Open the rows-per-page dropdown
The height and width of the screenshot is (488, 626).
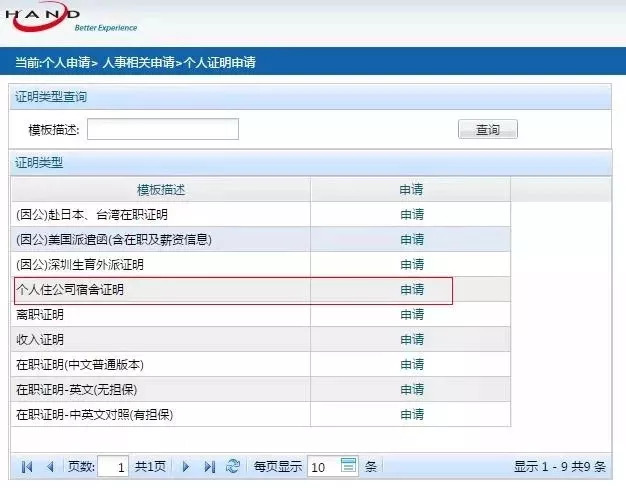(348, 466)
